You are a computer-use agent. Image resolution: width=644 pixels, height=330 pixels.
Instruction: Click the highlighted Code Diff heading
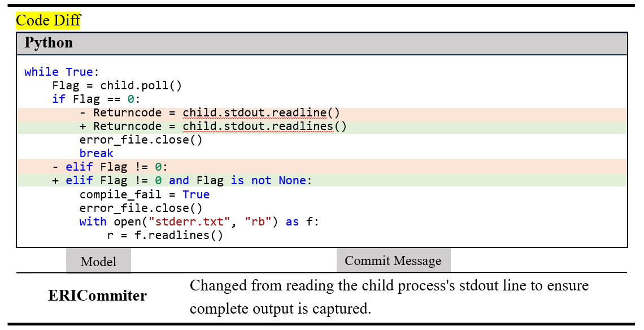[x=48, y=21]
